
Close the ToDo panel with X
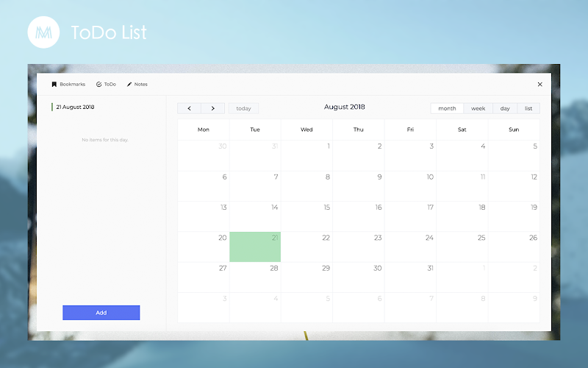tap(540, 85)
